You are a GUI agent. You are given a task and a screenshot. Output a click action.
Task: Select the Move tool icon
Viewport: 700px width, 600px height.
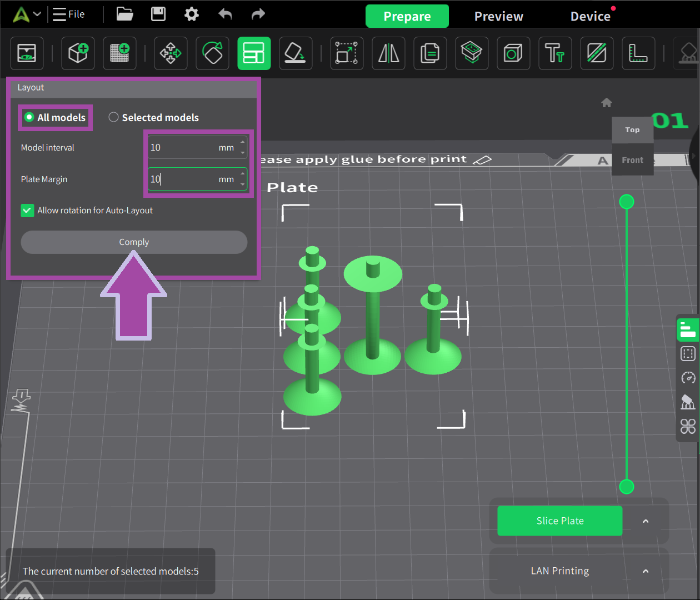point(171,53)
